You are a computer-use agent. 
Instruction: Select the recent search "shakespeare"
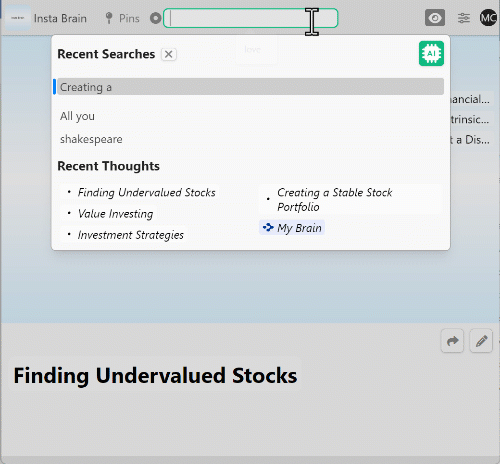tap(91, 139)
